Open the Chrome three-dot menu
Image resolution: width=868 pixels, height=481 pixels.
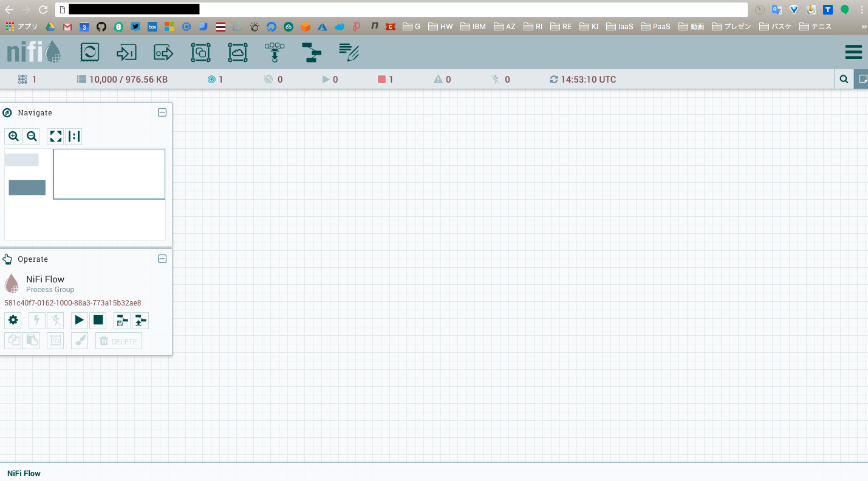pyautogui.click(x=861, y=9)
